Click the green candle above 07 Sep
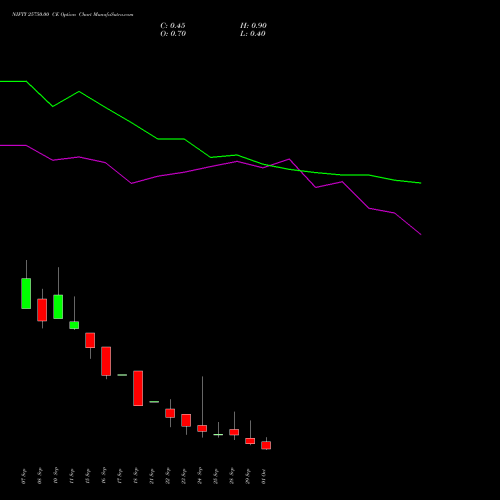 tap(26, 293)
